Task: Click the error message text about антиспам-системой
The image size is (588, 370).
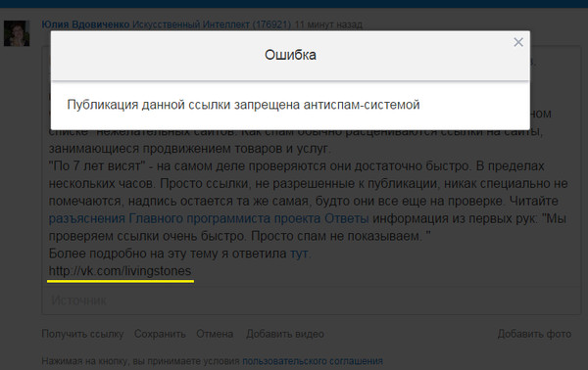Action: point(243,105)
